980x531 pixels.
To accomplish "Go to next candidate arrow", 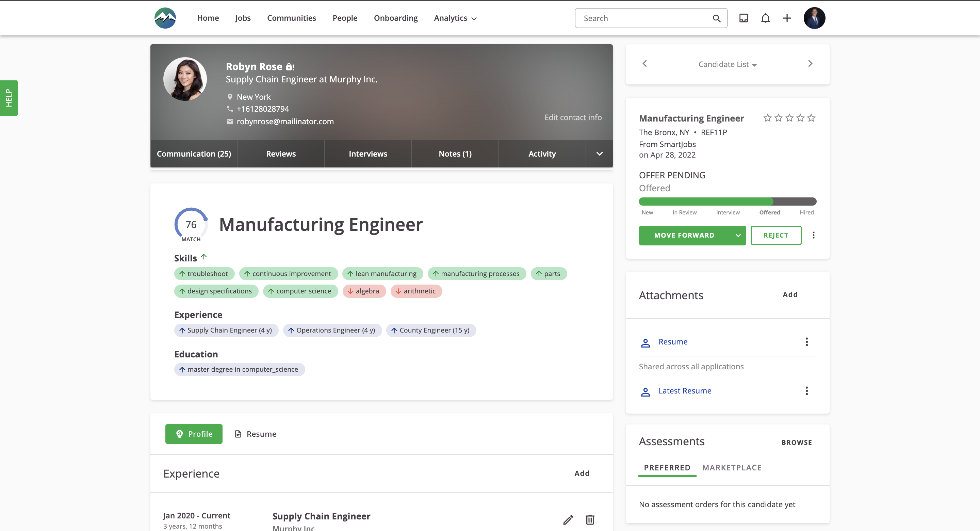I will [810, 64].
